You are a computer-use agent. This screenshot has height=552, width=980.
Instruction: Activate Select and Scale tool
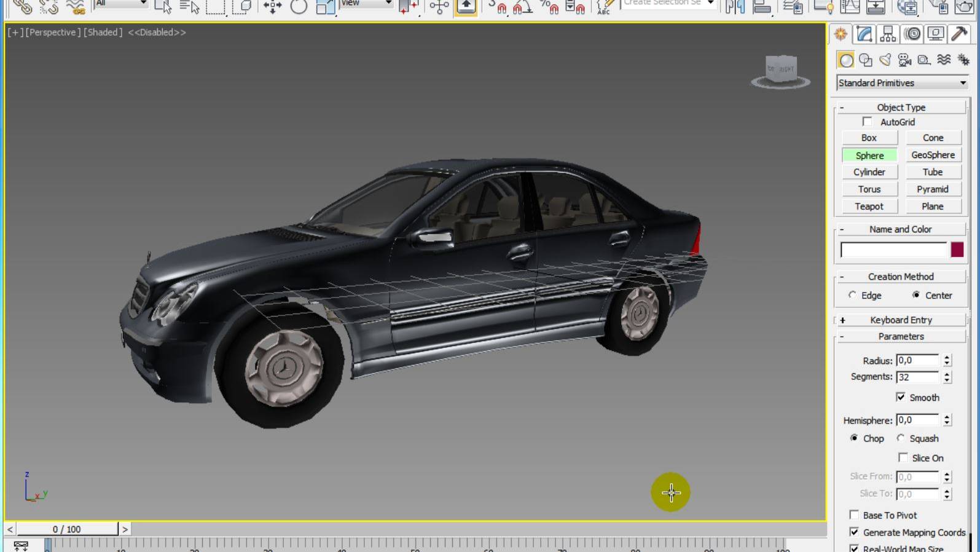[325, 6]
